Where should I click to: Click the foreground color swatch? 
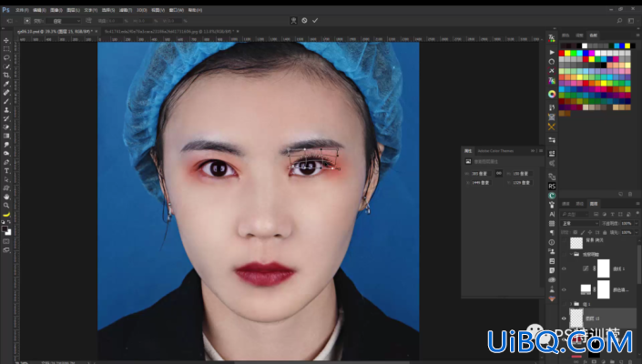5,229
